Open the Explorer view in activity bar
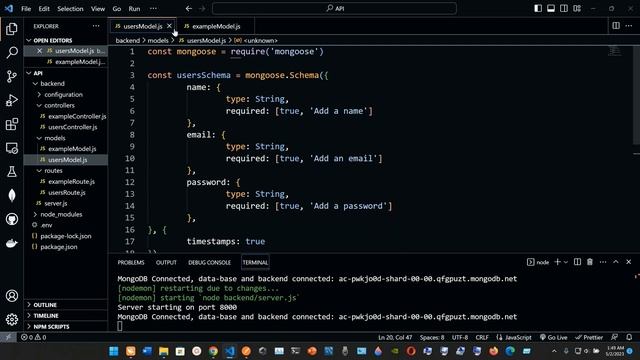 (x=12, y=29)
